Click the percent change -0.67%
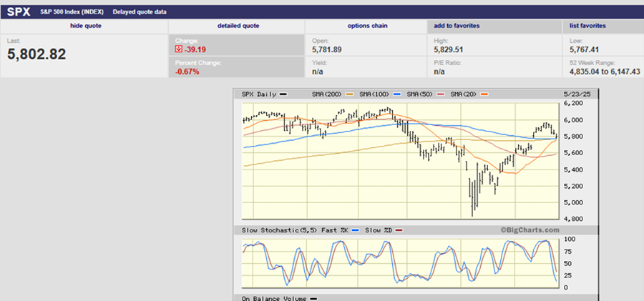 click(x=187, y=72)
